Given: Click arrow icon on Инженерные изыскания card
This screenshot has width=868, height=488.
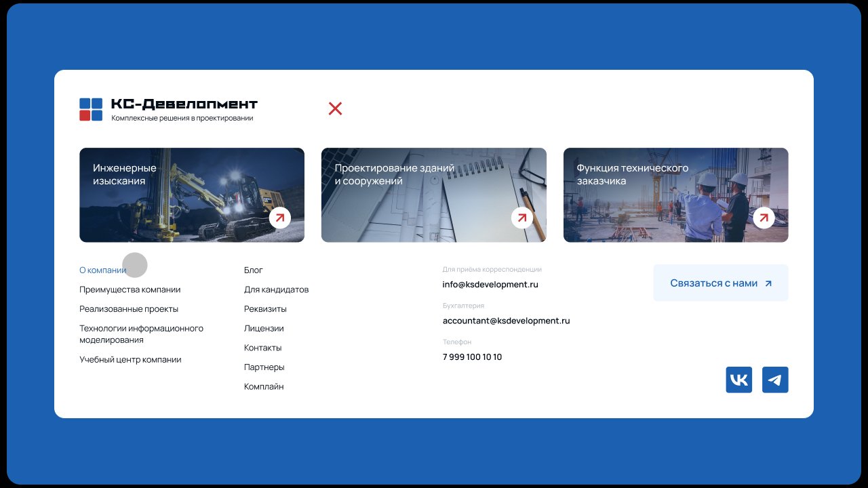Looking at the screenshot, I should 280,218.
